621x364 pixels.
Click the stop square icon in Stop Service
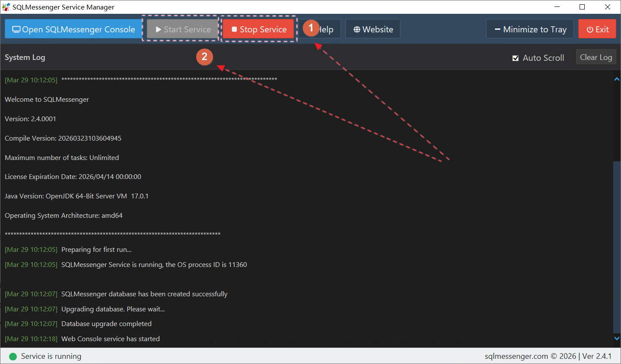(234, 29)
